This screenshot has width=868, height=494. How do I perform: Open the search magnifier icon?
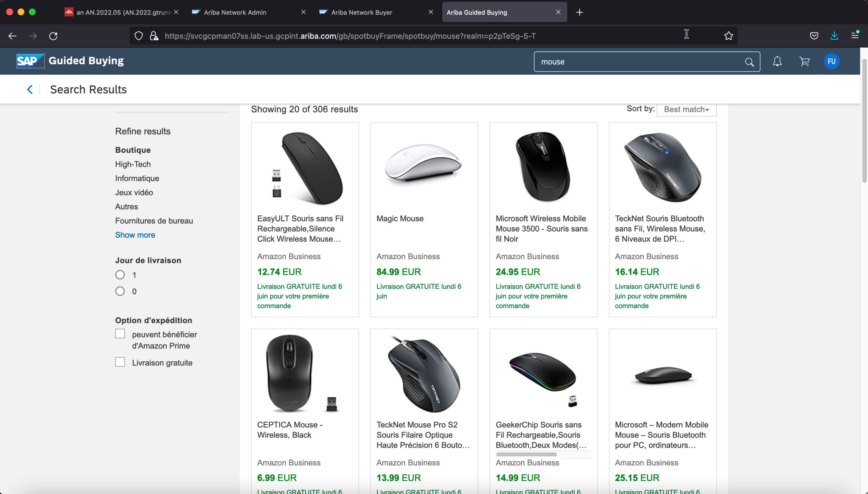coord(749,61)
